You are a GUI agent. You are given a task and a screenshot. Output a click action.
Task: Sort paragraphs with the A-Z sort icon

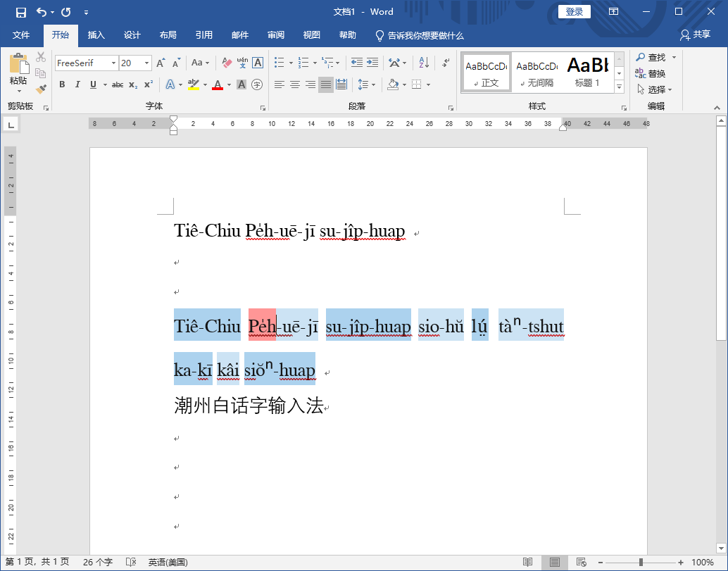[424, 63]
